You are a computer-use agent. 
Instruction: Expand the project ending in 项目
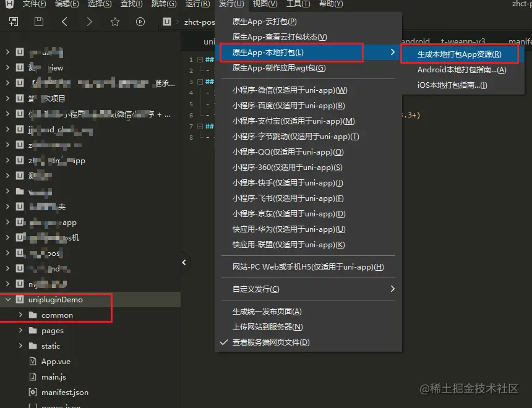click(x=7, y=98)
